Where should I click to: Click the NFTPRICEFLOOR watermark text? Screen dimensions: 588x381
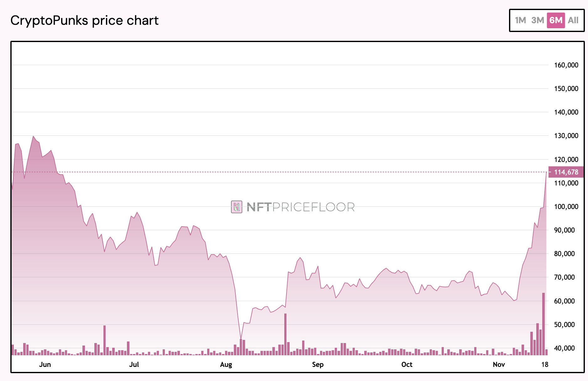click(x=301, y=207)
